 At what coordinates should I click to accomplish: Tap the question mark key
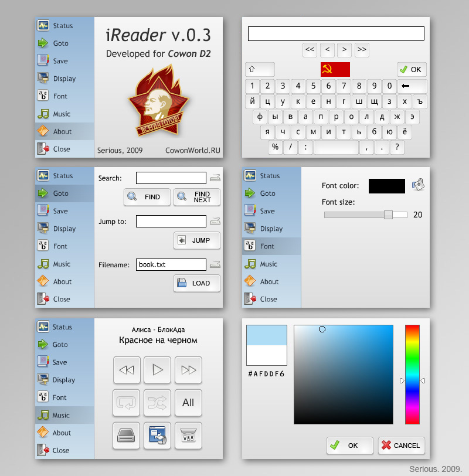[x=397, y=147]
